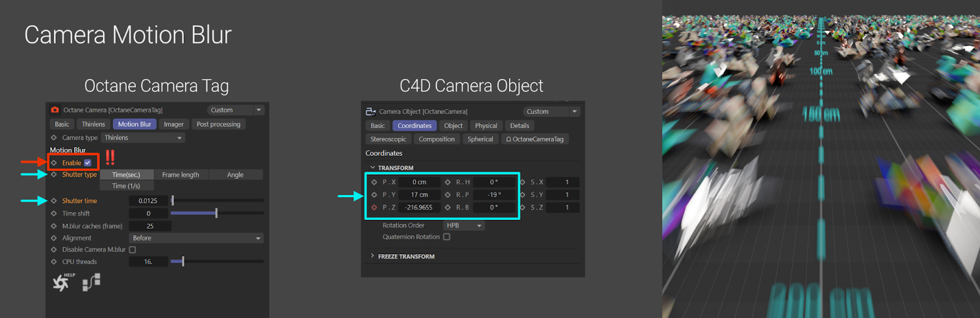The width and height of the screenshot is (980, 318).
Task: Click the R.P keyframe diamond
Action: point(448,195)
